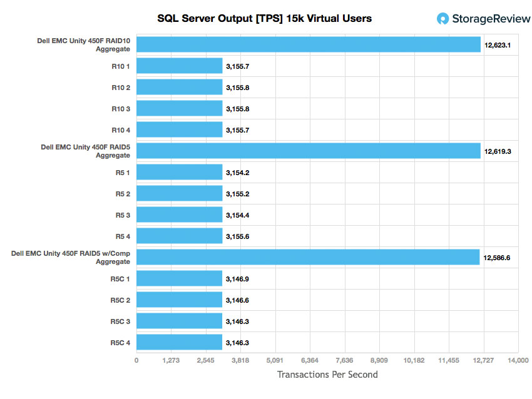Click the R5C 3 axis label

[120, 321]
